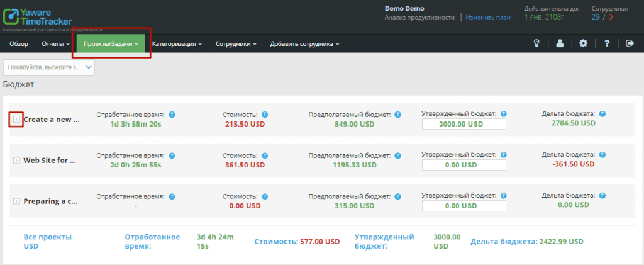Image resolution: width=644 pixels, height=265 pixels.
Task: Click Yaware TimeTracker logo
Action: (x=38, y=15)
